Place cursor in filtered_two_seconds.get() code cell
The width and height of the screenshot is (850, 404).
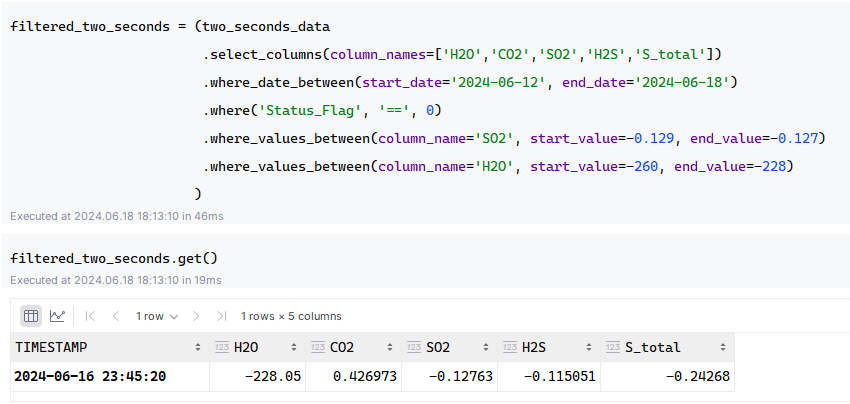(x=114, y=259)
